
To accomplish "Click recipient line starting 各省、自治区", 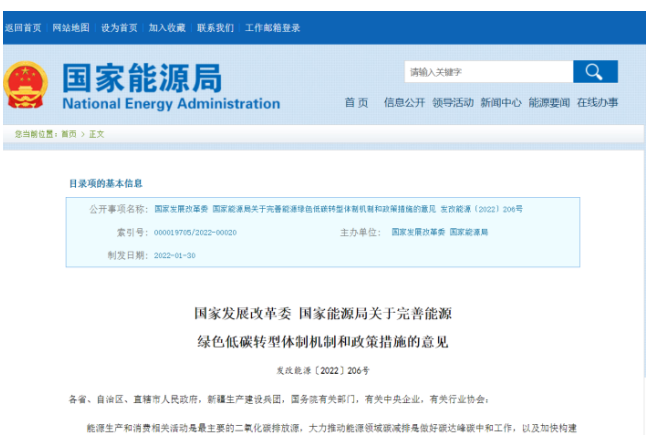I will 279,399.
